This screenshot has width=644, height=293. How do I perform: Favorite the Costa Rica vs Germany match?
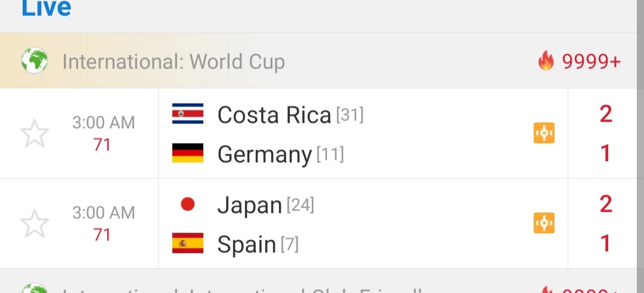(x=35, y=134)
